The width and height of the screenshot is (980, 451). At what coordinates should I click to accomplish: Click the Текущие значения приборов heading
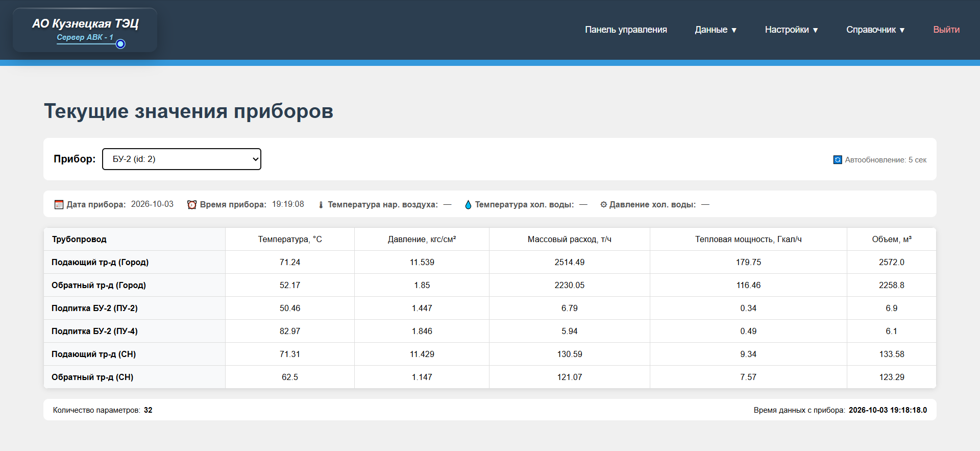tap(188, 111)
